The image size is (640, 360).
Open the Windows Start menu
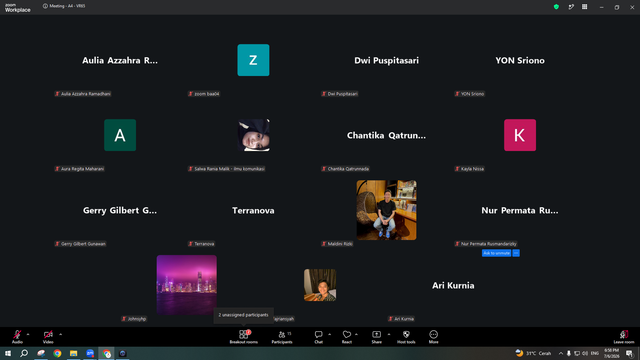tap(8, 353)
